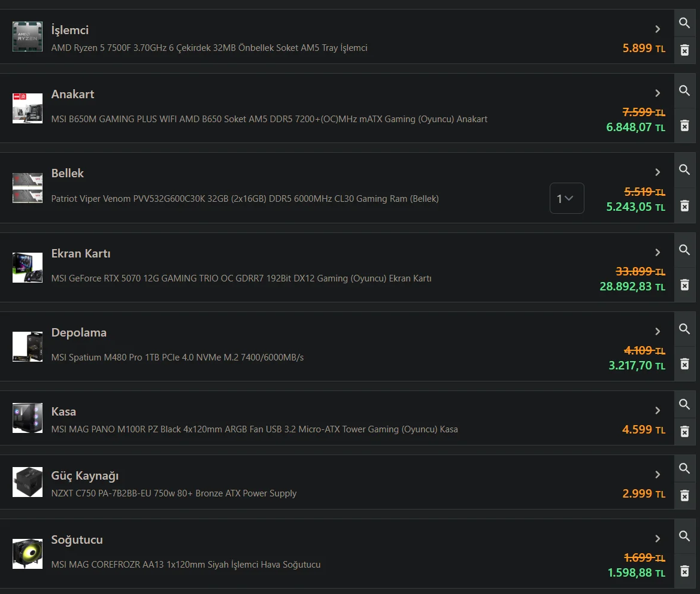Click the 1.598,88 TL cooler price

(637, 572)
